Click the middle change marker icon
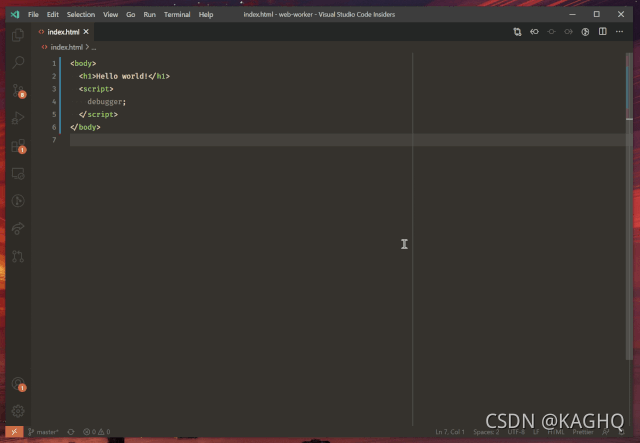This screenshot has width=640, height=443. point(551,32)
